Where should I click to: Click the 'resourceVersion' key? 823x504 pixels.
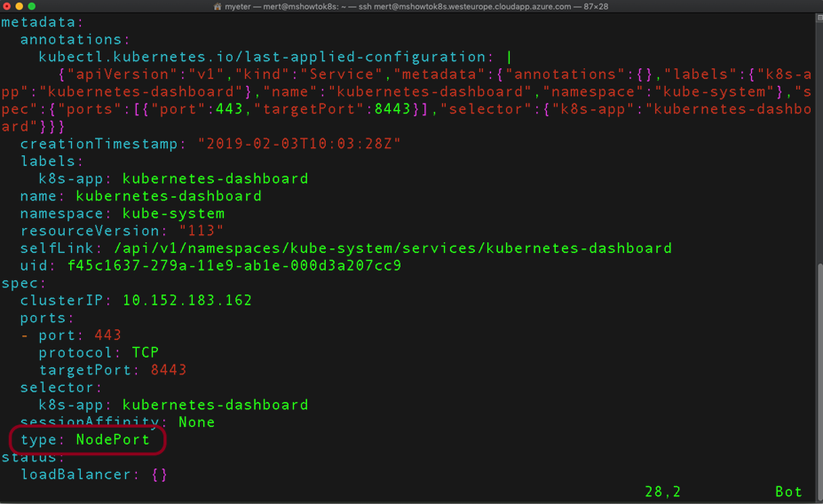point(90,231)
